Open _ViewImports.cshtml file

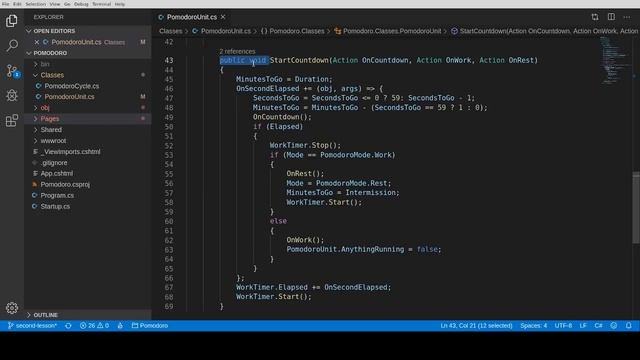[70, 152]
